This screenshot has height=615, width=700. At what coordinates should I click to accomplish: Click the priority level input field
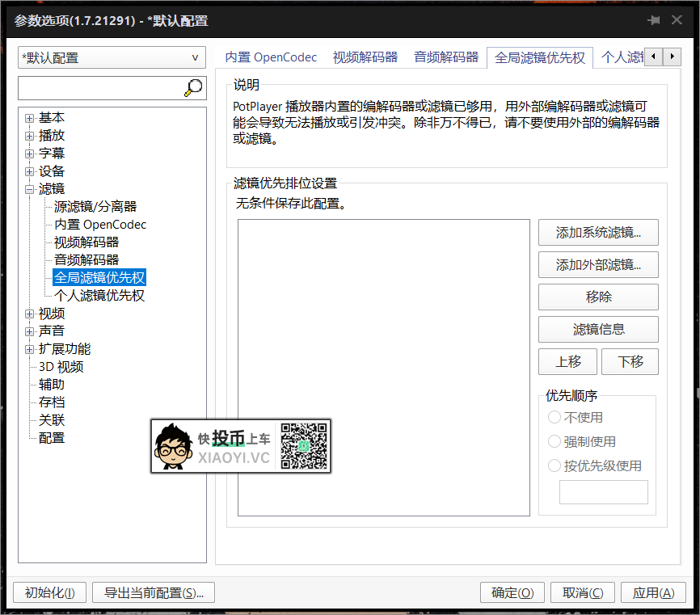[x=603, y=491]
